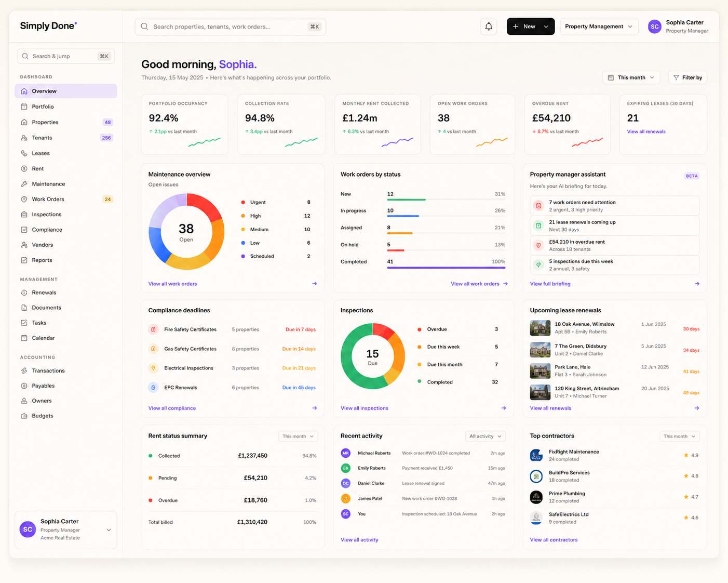Open Tenants in the sidebar
Screen dimensions: 728x583
click(66, 138)
